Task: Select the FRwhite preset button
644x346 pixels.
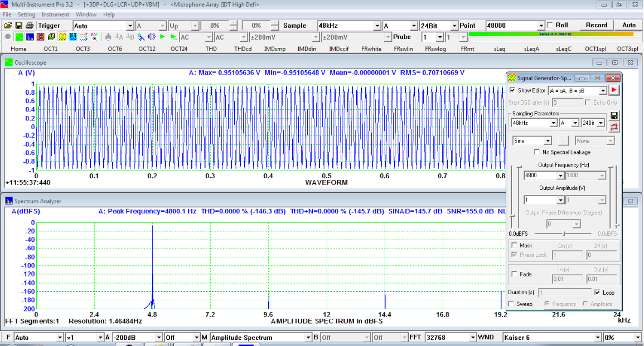Action: [x=371, y=48]
